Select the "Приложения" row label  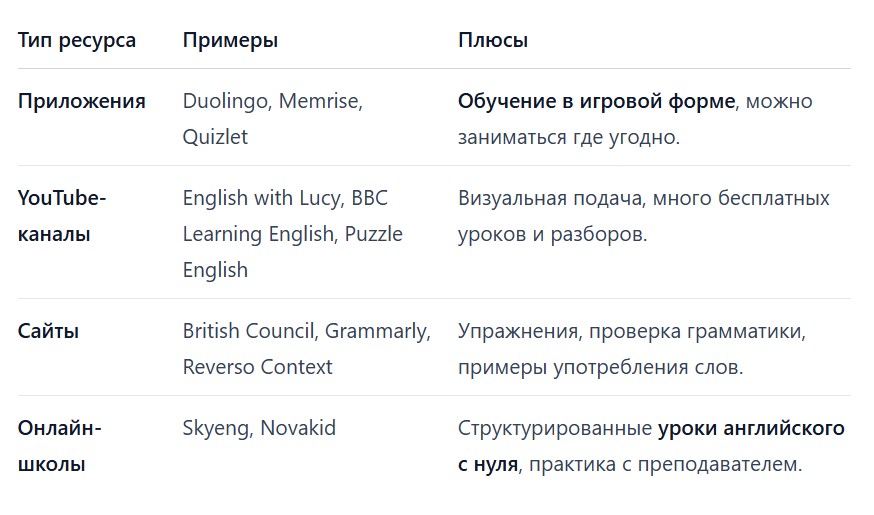(82, 101)
